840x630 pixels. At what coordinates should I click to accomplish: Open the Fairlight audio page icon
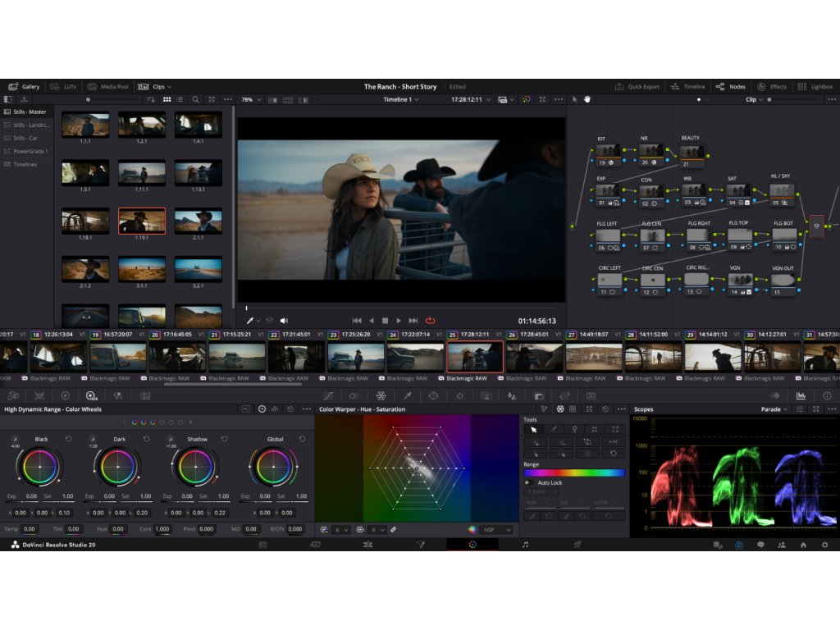pos(525,545)
